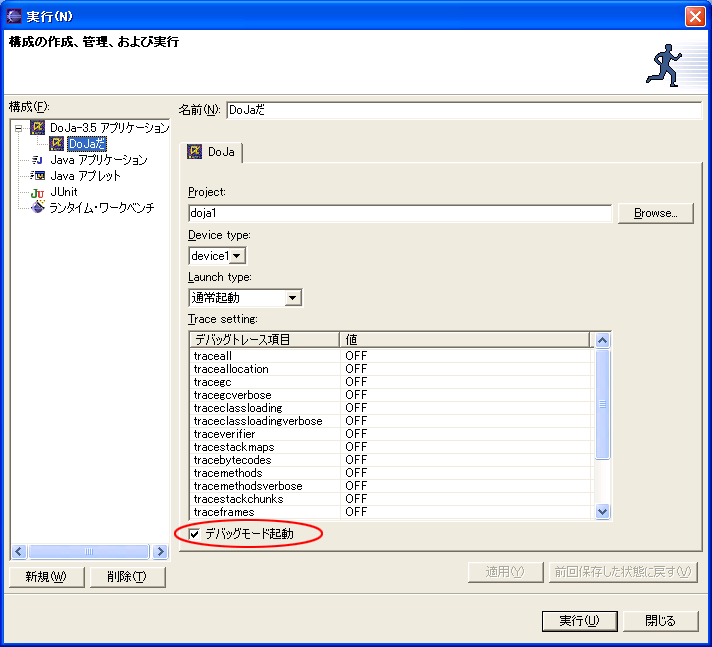Select DoJaだ in configuration tree
The image size is (712, 647).
coord(87,144)
